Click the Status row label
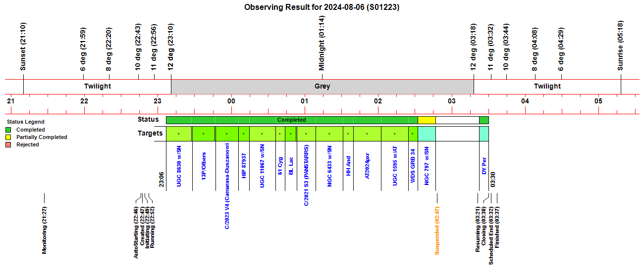This screenshot has width=644, height=277. point(148,119)
